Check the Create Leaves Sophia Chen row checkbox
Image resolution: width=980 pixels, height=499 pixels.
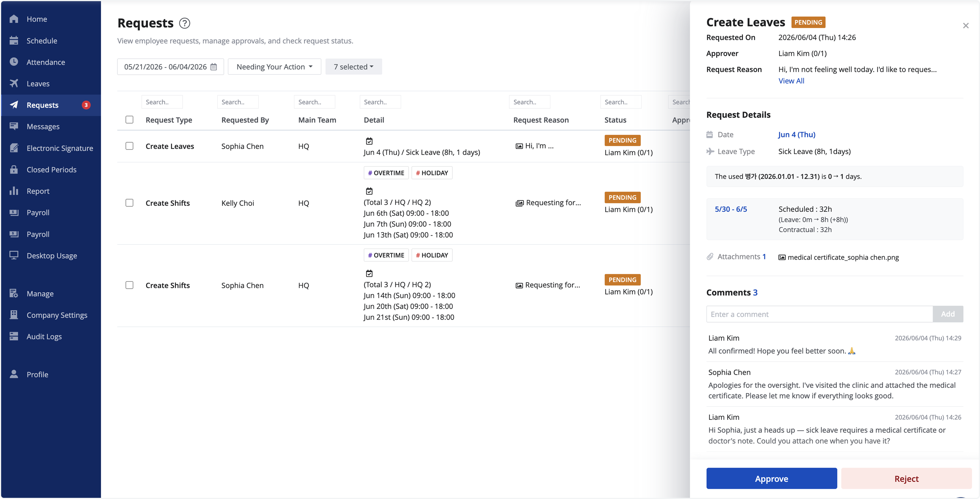tap(130, 146)
